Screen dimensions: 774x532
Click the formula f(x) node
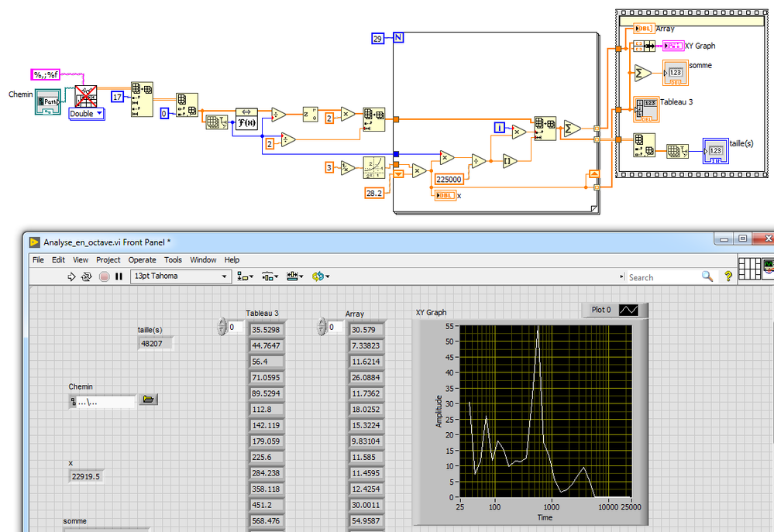tap(246, 119)
